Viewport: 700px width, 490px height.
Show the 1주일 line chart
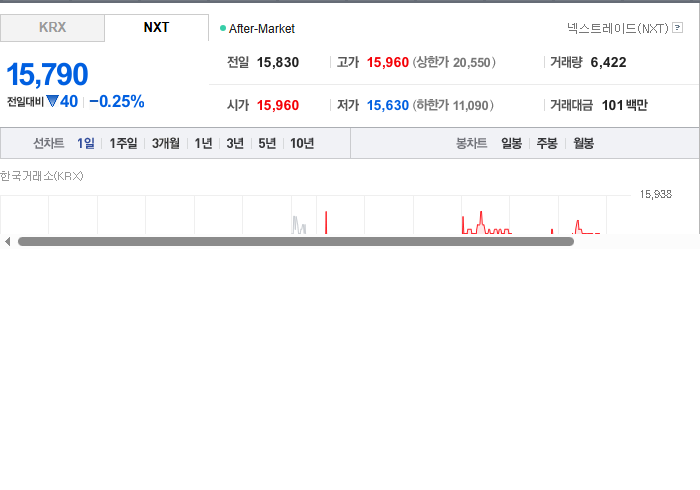tap(123, 143)
